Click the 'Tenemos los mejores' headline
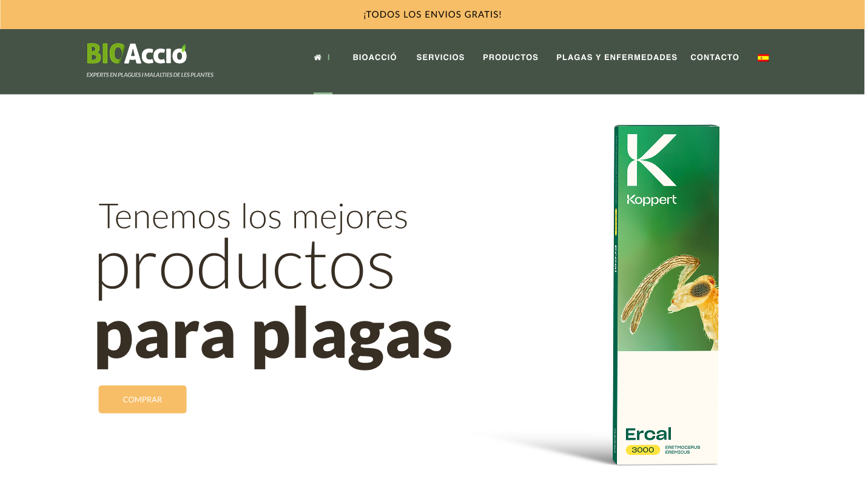The height and width of the screenshot is (504, 865). coord(253,216)
